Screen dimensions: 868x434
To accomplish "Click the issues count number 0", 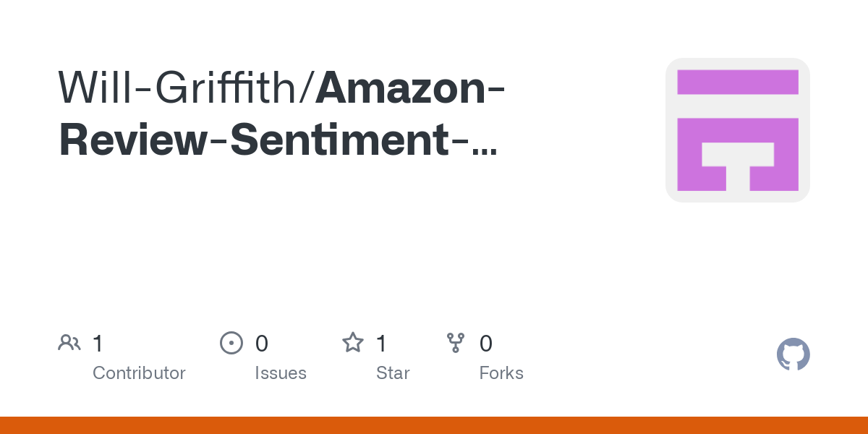I will tap(262, 344).
